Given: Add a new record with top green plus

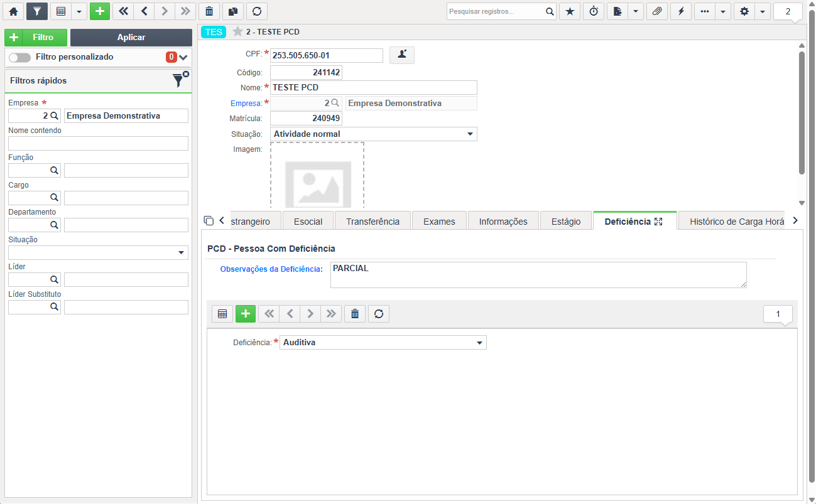Looking at the screenshot, I should pos(100,11).
